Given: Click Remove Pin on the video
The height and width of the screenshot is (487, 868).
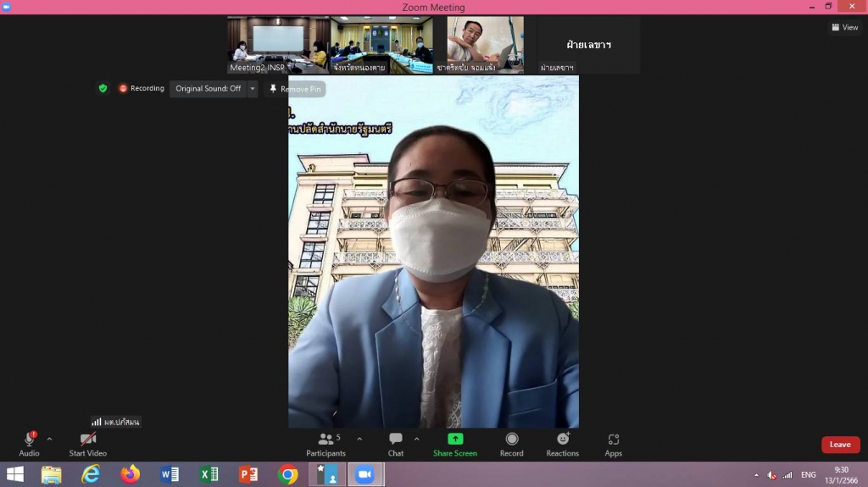Looking at the screenshot, I should 295,89.
